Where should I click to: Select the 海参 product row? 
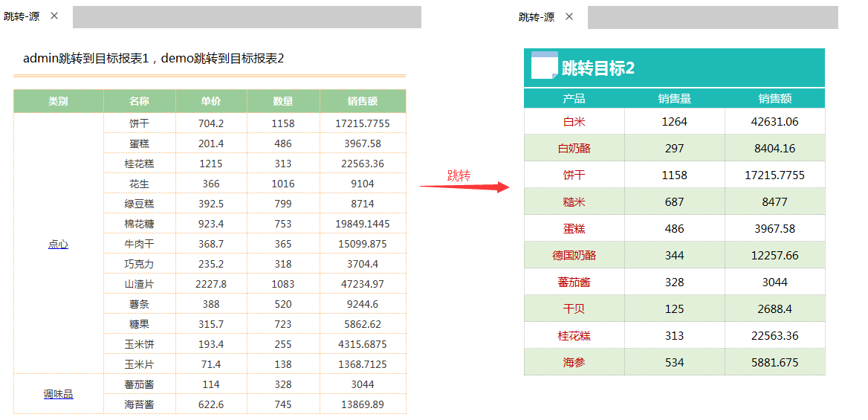coord(674,362)
